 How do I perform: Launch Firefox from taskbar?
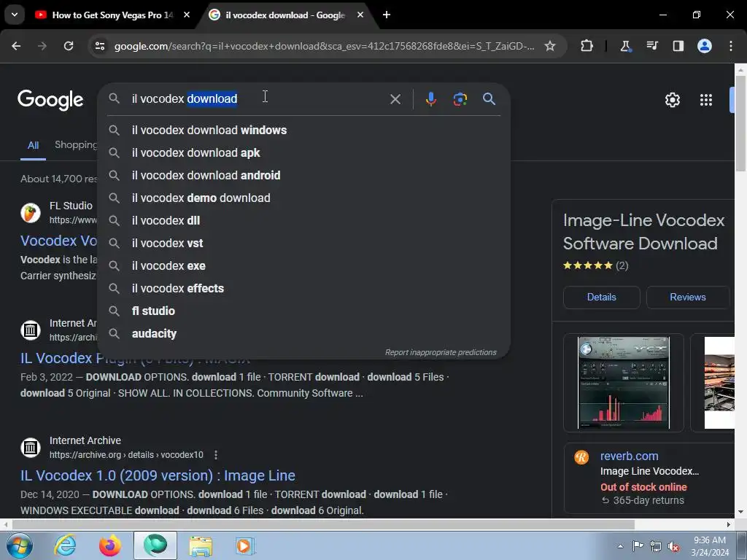[x=109, y=545]
